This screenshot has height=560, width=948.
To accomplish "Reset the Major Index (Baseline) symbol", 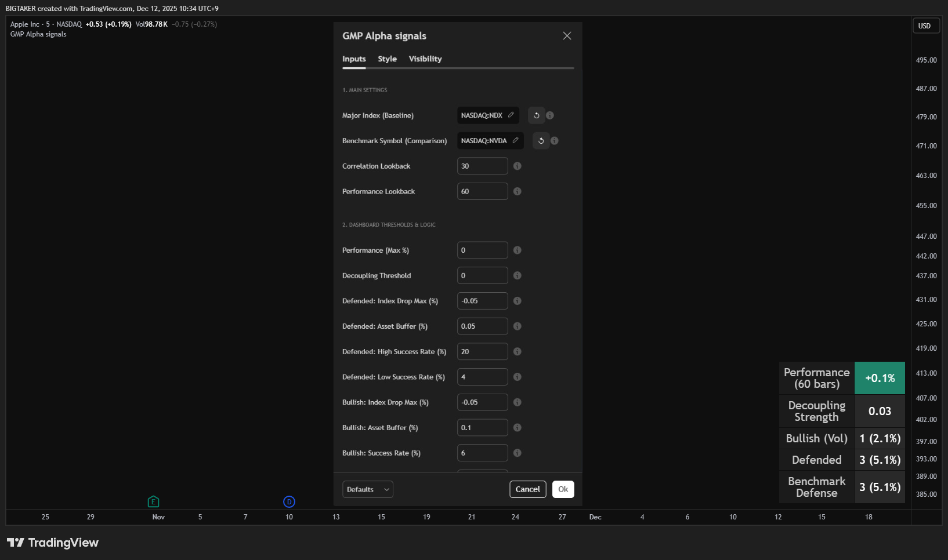I will (537, 115).
